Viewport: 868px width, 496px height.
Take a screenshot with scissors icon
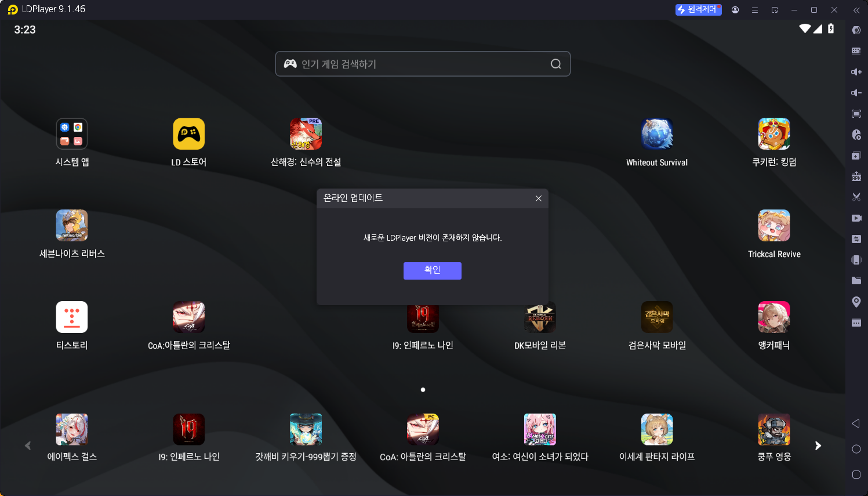tap(856, 197)
